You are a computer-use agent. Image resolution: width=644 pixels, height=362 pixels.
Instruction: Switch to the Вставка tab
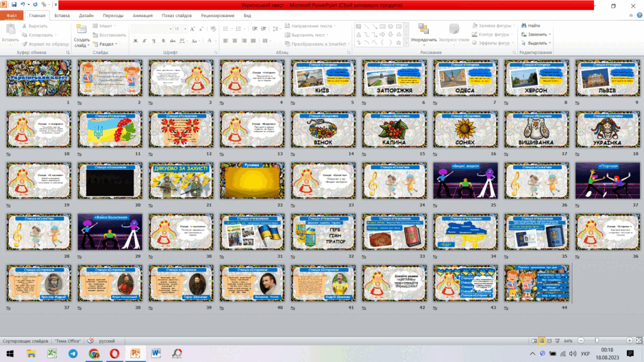click(x=62, y=16)
